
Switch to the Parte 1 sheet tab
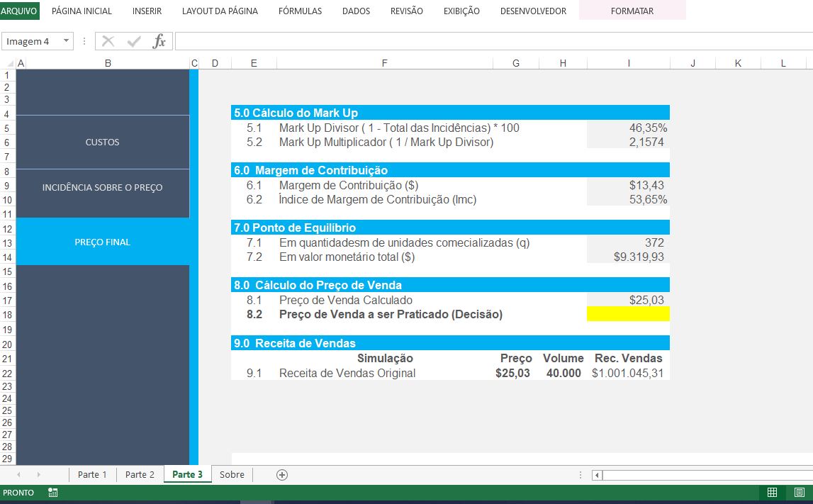(x=91, y=474)
